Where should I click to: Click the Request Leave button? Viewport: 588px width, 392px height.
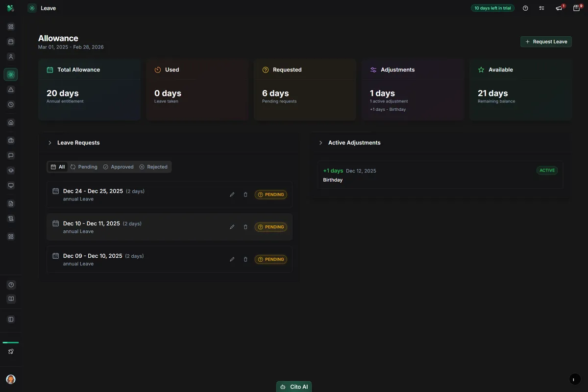pos(546,42)
